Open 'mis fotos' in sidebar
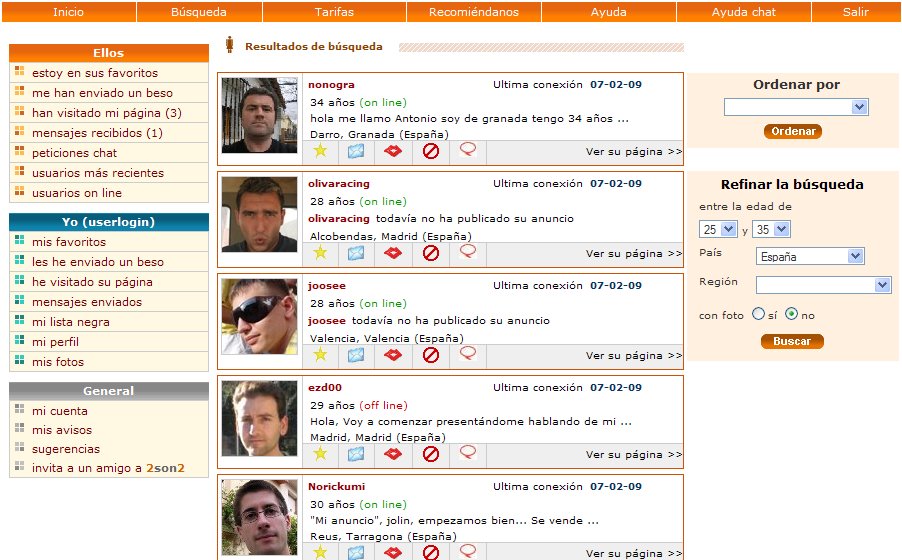 coord(58,362)
